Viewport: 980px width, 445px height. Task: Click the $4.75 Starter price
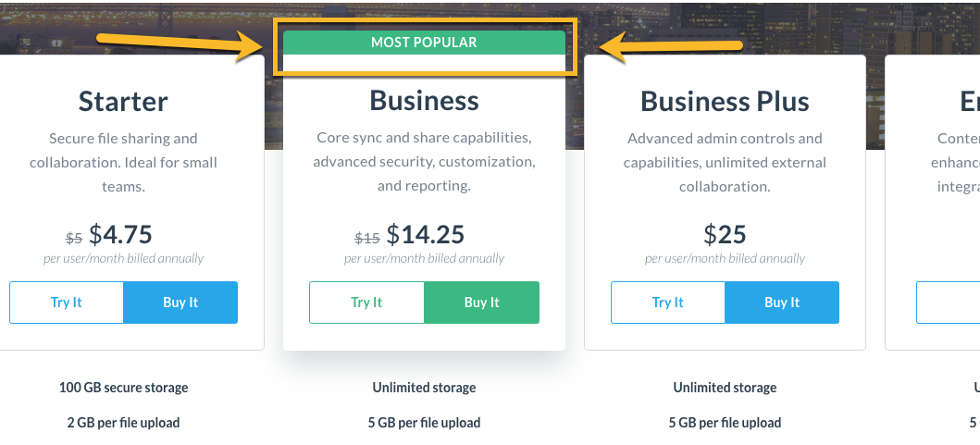pyautogui.click(x=121, y=234)
